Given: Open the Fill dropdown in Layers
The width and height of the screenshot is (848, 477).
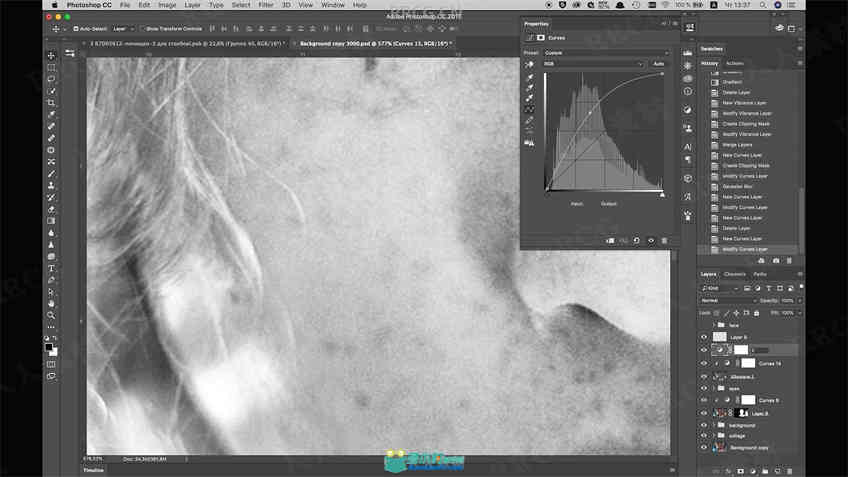Looking at the screenshot, I should coord(800,313).
